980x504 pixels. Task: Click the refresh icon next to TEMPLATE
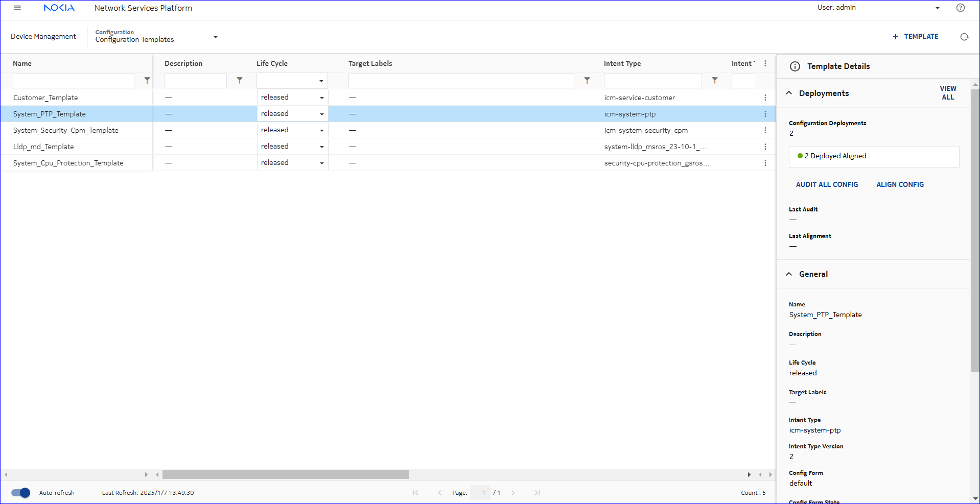tap(964, 37)
